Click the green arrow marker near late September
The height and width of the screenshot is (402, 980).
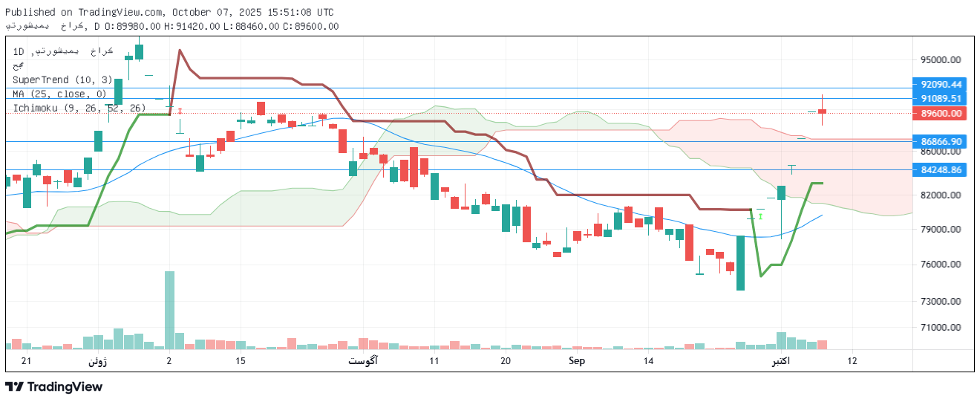coord(760,215)
